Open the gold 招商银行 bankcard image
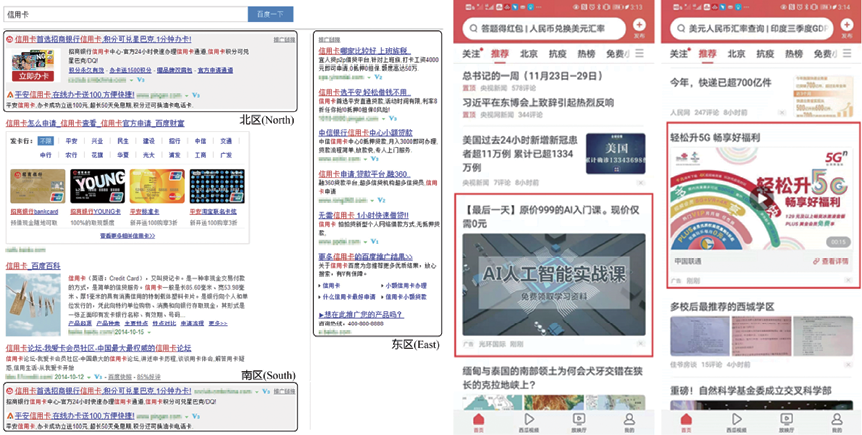 tap(37, 186)
